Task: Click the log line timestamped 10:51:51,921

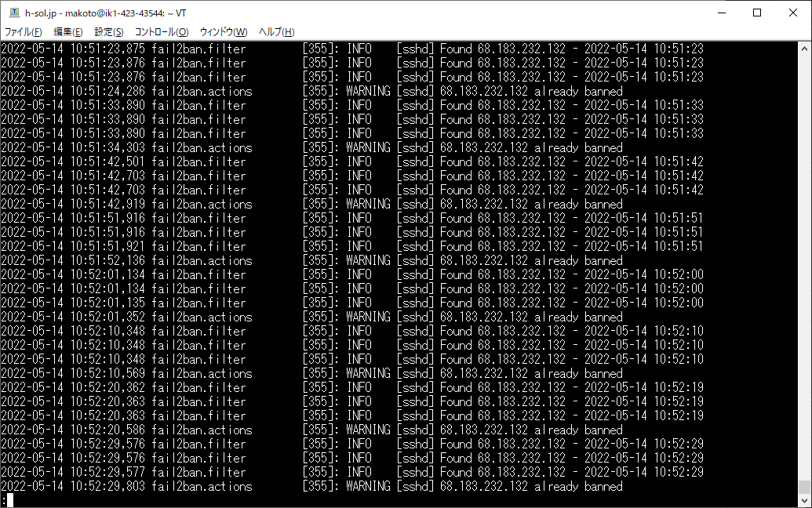Action: 352,247
